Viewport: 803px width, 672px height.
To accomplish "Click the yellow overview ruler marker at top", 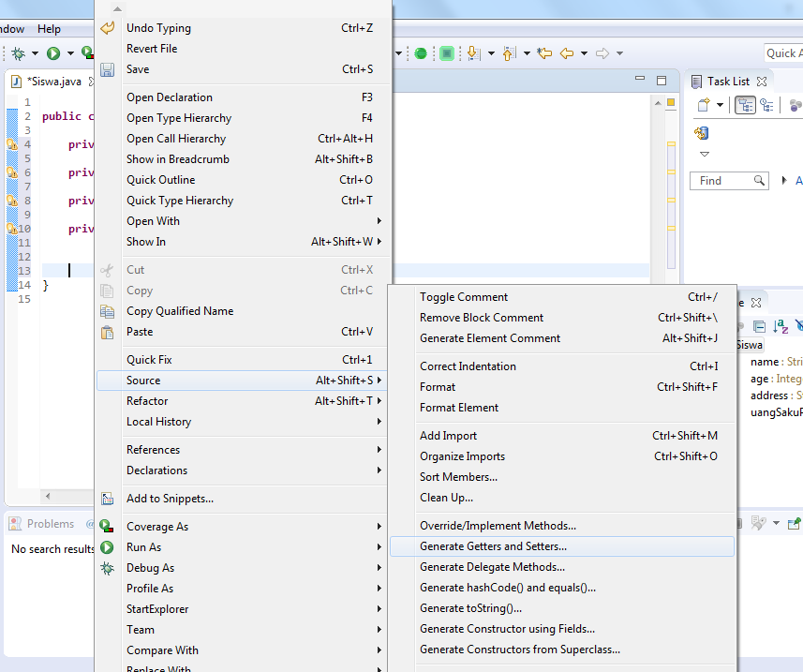I will click(671, 102).
